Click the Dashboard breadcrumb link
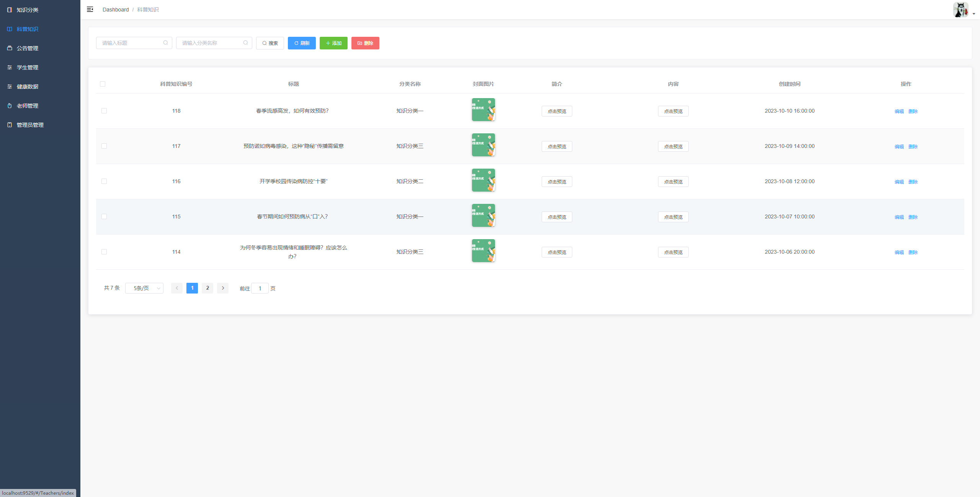 coord(116,10)
